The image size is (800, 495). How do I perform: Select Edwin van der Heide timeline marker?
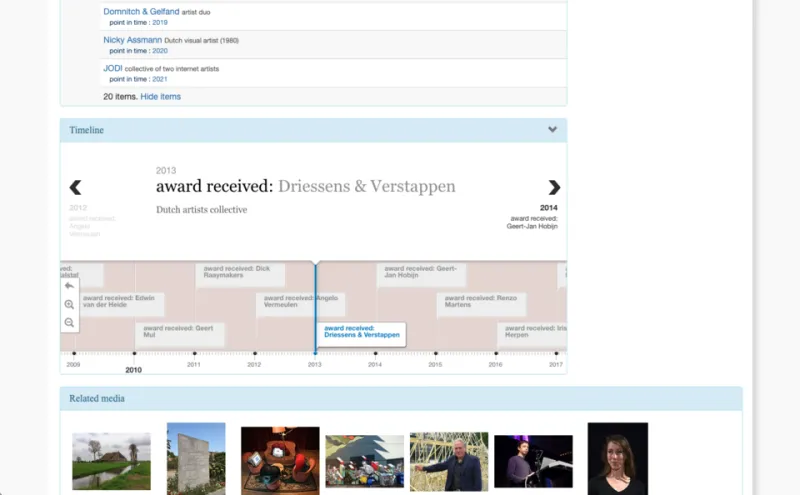pyautogui.click(x=120, y=305)
